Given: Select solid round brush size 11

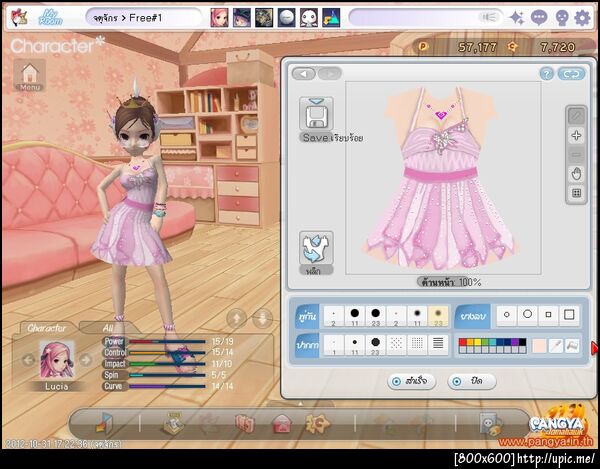Looking at the screenshot, I should 355,316.
